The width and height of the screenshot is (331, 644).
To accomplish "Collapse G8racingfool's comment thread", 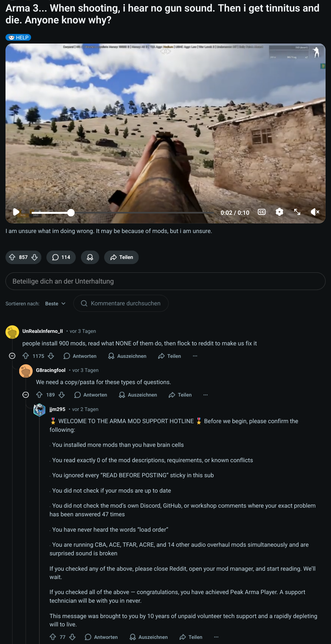I will coord(26,395).
